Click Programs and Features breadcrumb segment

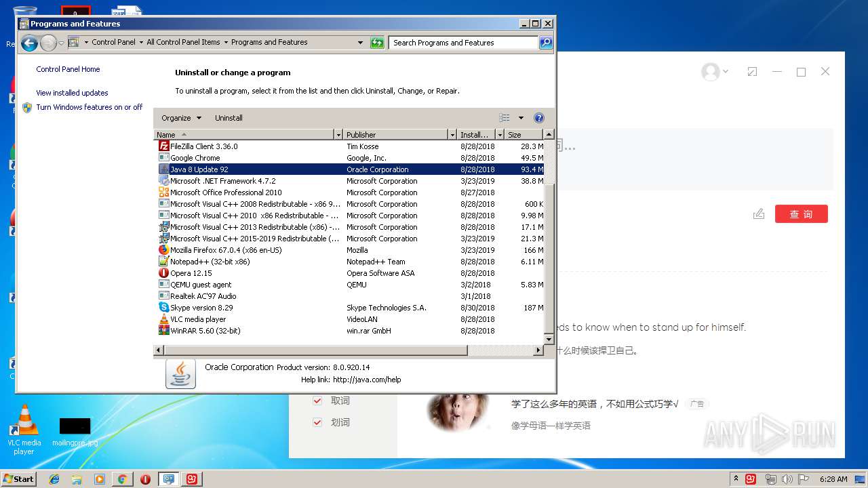tap(269, 42)
